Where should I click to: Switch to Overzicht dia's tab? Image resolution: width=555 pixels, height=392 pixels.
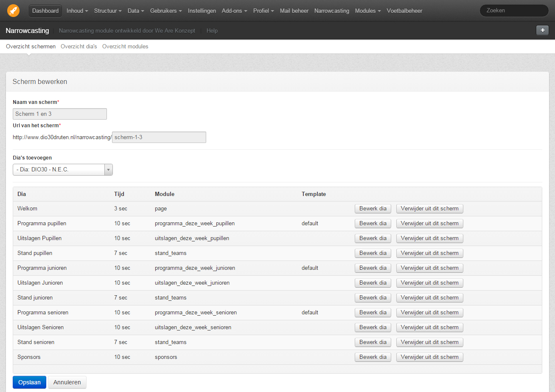79,46
